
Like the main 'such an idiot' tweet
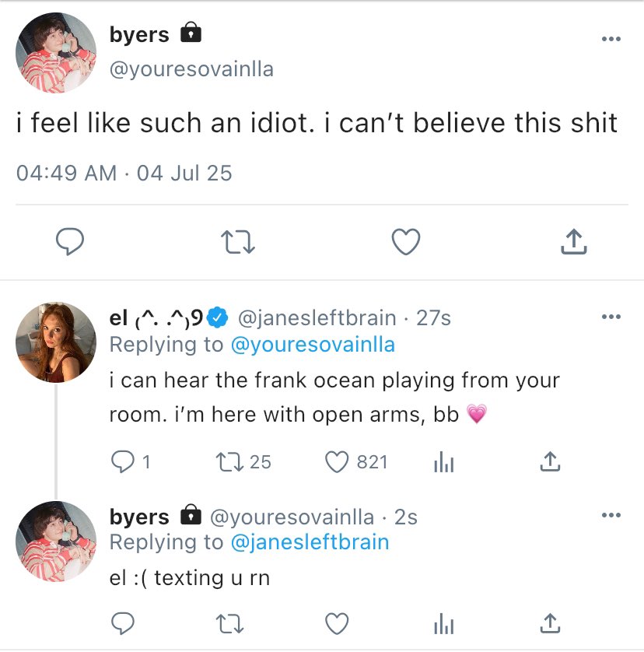coord(405,243)
